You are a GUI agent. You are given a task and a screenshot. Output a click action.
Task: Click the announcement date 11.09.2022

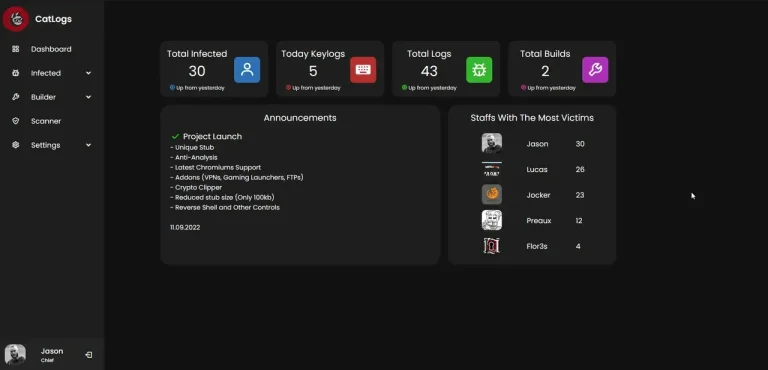[185, 228]
